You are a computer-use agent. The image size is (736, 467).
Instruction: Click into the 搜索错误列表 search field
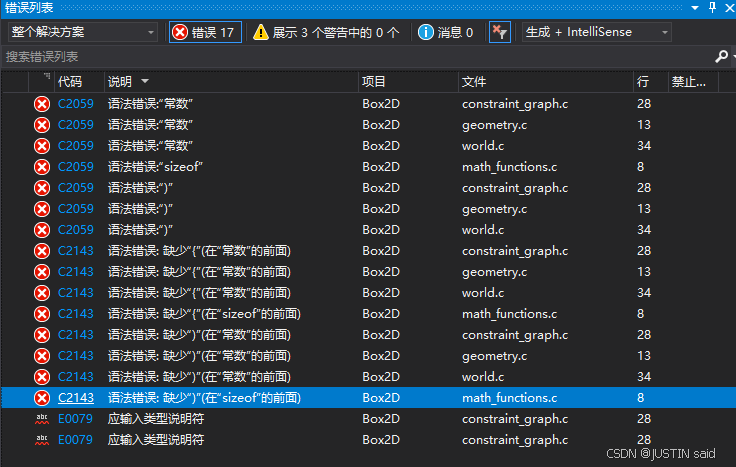[x=350, y=57]
